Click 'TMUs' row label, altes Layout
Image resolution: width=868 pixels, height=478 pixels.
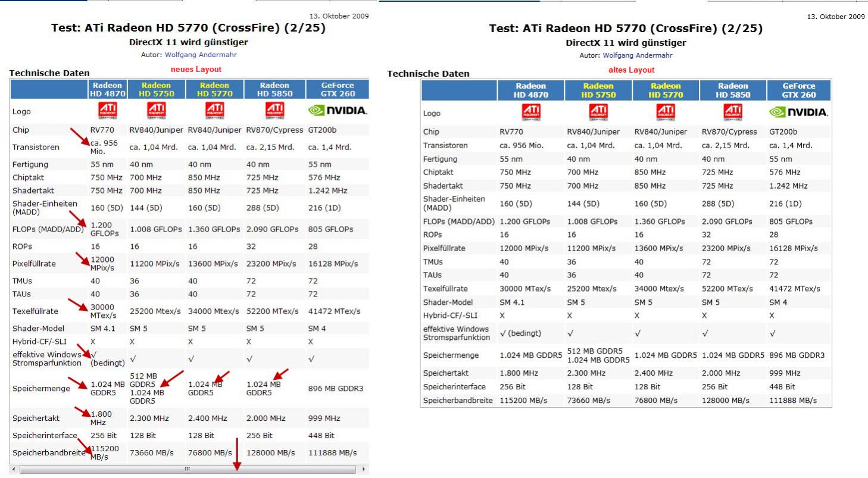(433, 262)
